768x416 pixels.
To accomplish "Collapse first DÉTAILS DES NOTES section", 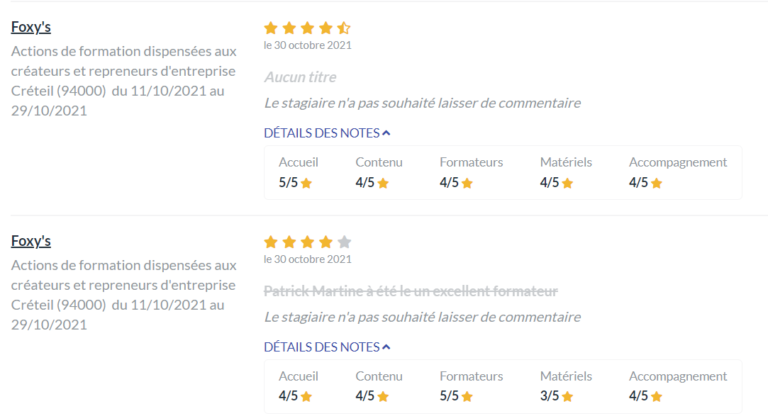I will tap(327, 133).
